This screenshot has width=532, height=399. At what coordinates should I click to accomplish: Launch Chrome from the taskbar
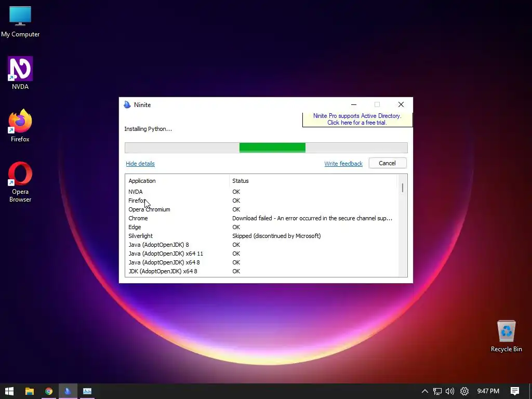pos(49,391)
